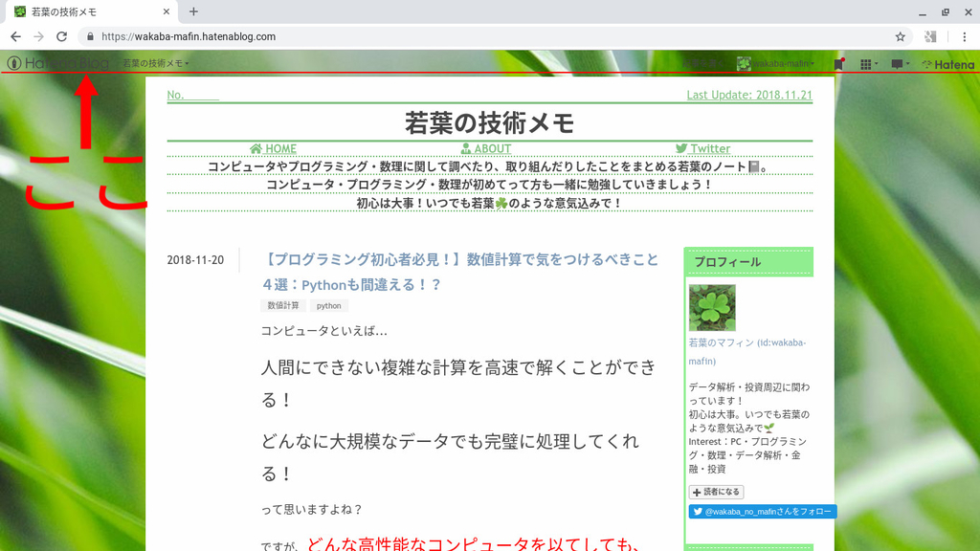Click the Hatena logo at the top right

(950, 64)
